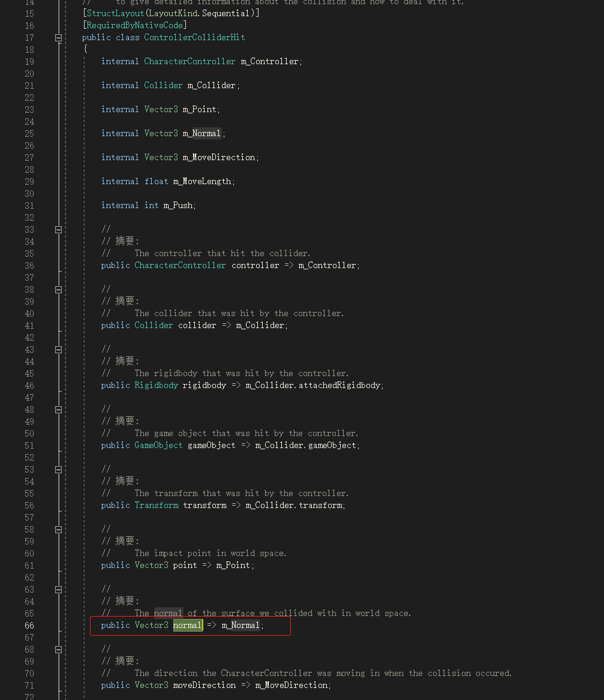
Task: Collapse the comment block at line 58
Action: pyautogui.click(x=58, y=530)
